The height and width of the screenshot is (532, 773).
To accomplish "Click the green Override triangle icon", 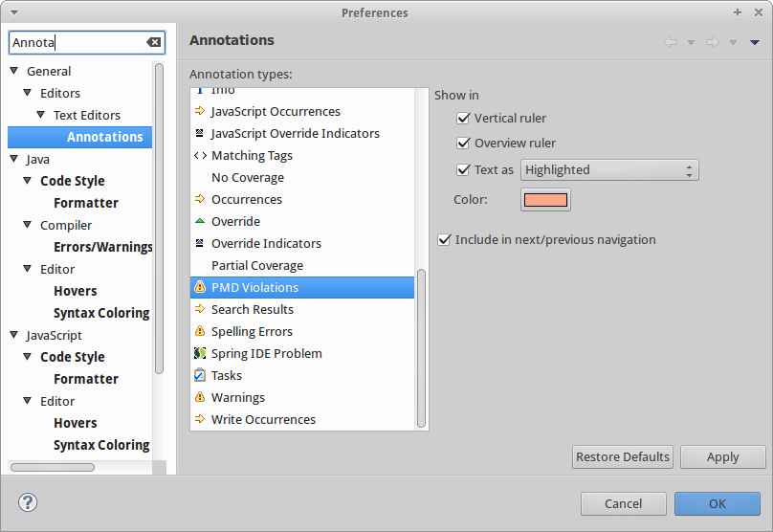I will (x=200, y=221).
